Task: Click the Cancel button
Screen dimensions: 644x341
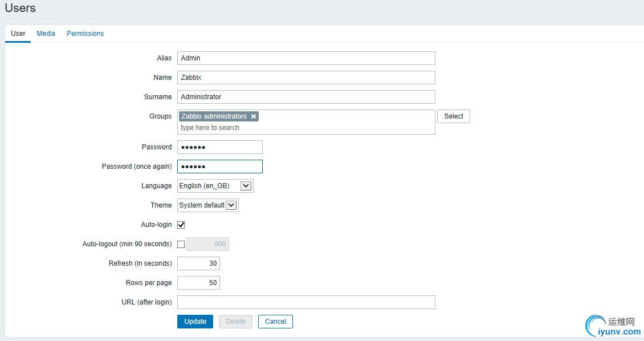Action: [x=275, y=322]
